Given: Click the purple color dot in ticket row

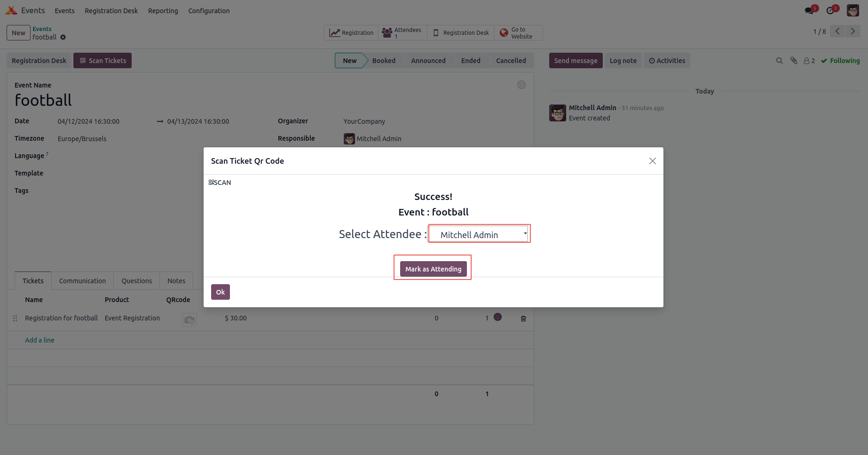Looking at the screenshot, I should coord(497,317).
